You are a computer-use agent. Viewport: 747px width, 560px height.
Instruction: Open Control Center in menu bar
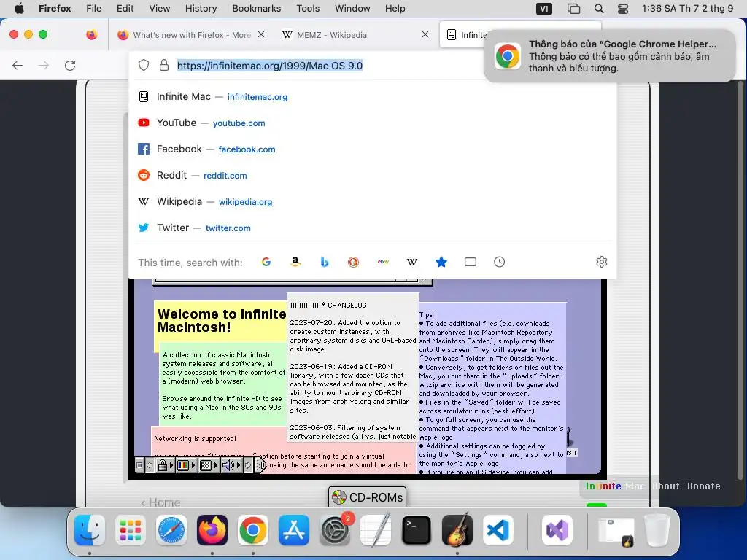(x=623, y=9)
